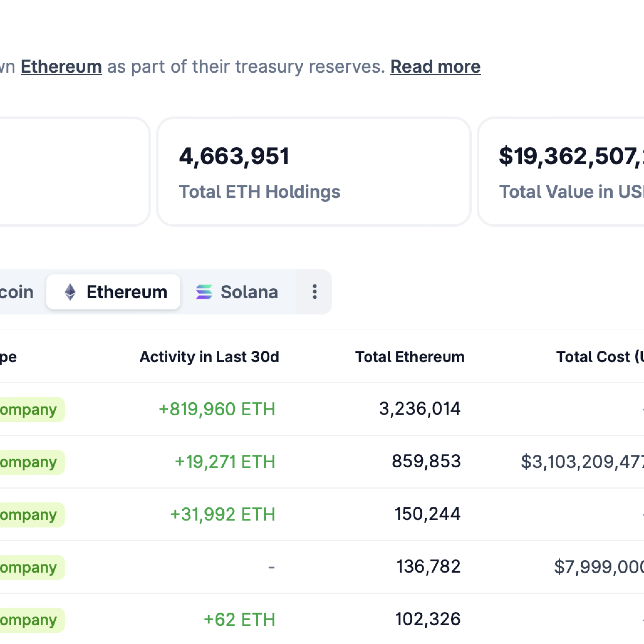Sort by Total Ethereum column header

pyautogui.click(x=409, y=357)
